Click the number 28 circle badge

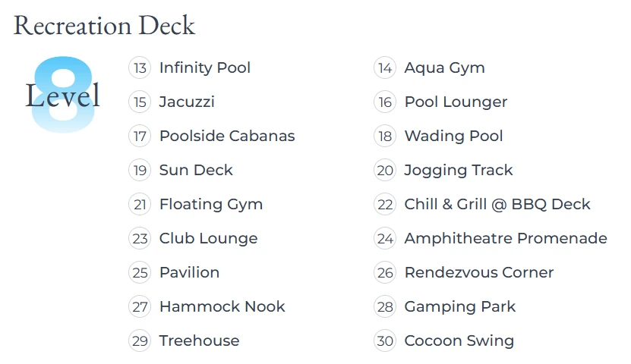pyautogui.click(x=385, y=307)
